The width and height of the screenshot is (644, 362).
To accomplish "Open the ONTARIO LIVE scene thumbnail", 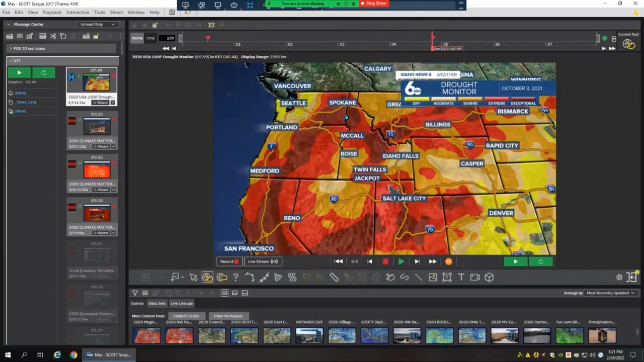I will pyautogui.click(x=309, y=335).
